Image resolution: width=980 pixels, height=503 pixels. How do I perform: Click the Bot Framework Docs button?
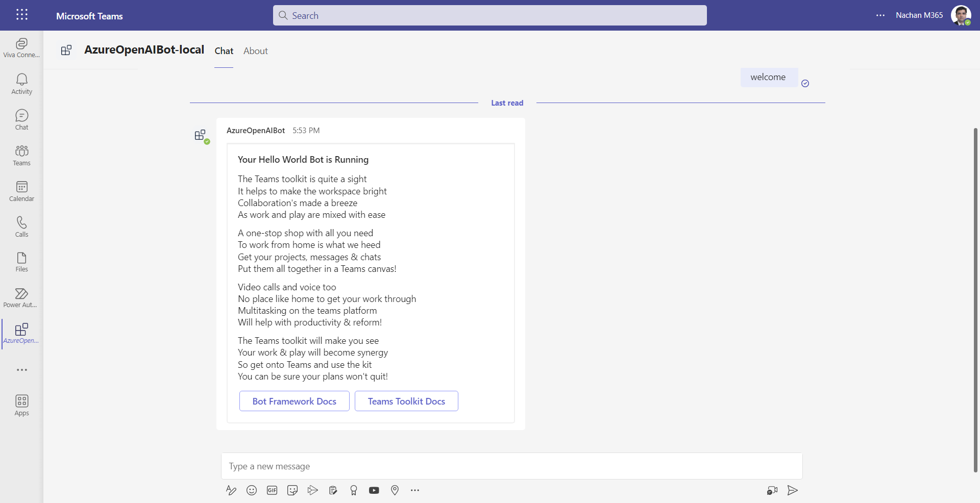click(x=294, y=401)
